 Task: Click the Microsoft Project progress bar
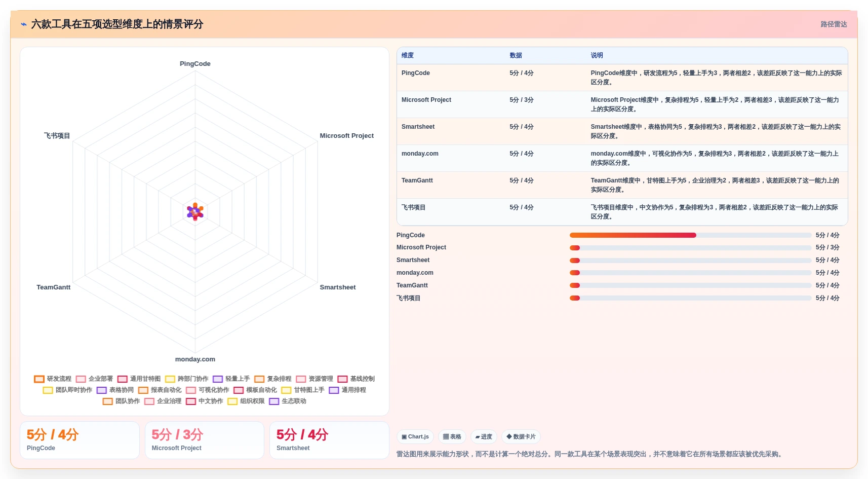pos(690,248)
